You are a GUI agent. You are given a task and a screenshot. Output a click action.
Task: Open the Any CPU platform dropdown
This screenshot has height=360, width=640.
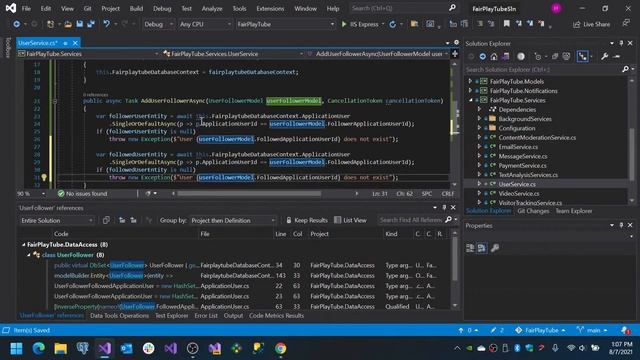point(205,24)
